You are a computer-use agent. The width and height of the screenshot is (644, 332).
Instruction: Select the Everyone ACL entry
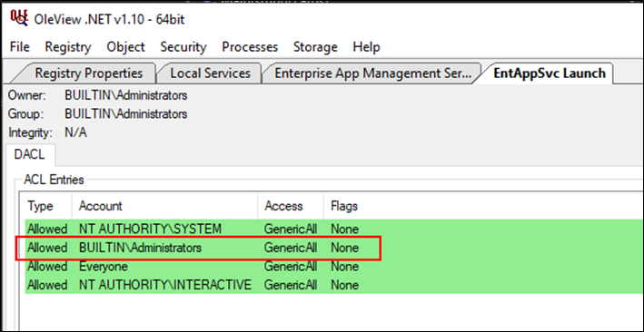click(334, 267)
